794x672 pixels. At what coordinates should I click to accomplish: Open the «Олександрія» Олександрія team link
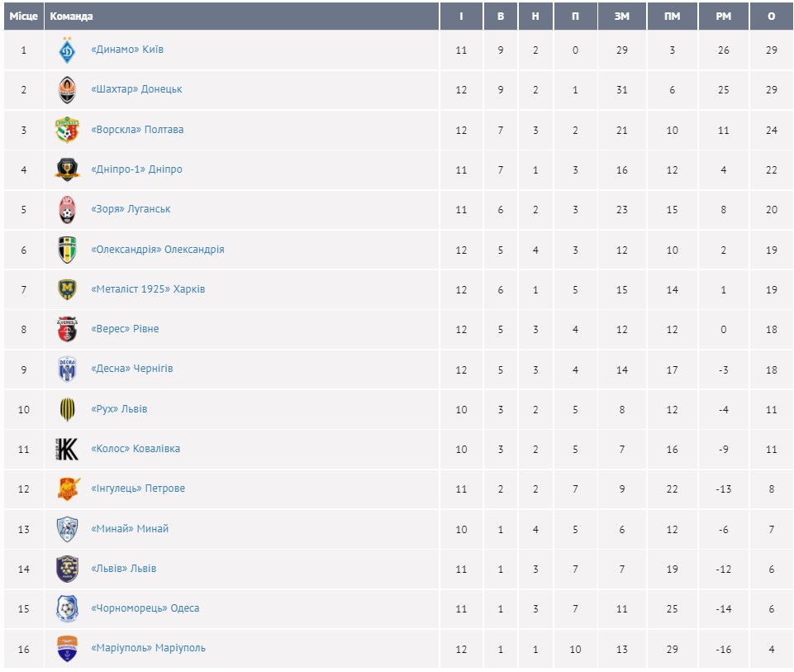(157, 250)
